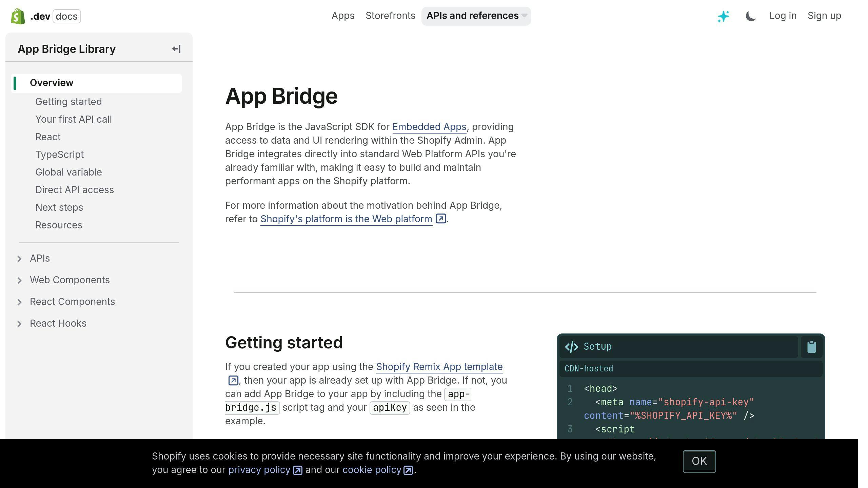Screen dimensions: 868x488
Task: Open the AI assistant sparkle icon
Action: (x=723, y=16)
